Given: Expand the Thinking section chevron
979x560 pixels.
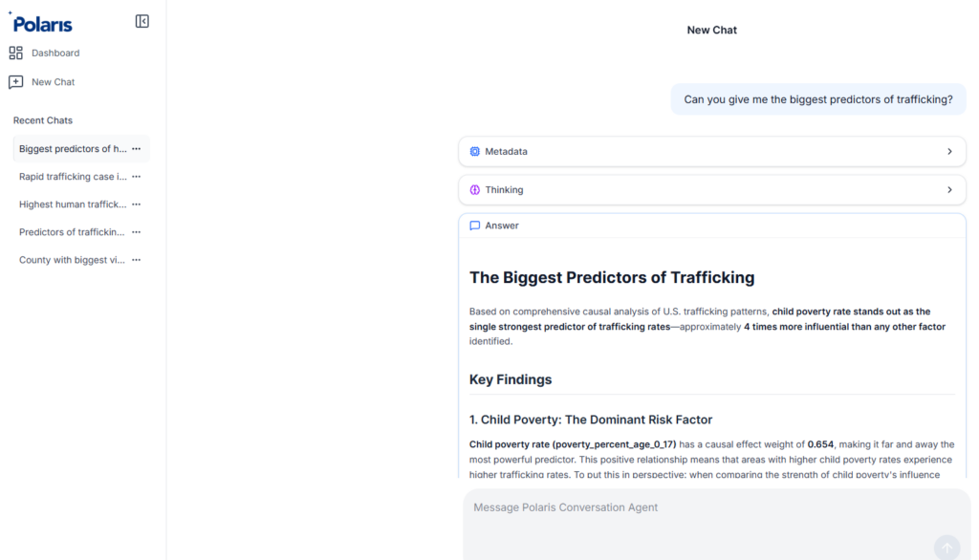Looking at the screenshot, I should click(949, 190).
